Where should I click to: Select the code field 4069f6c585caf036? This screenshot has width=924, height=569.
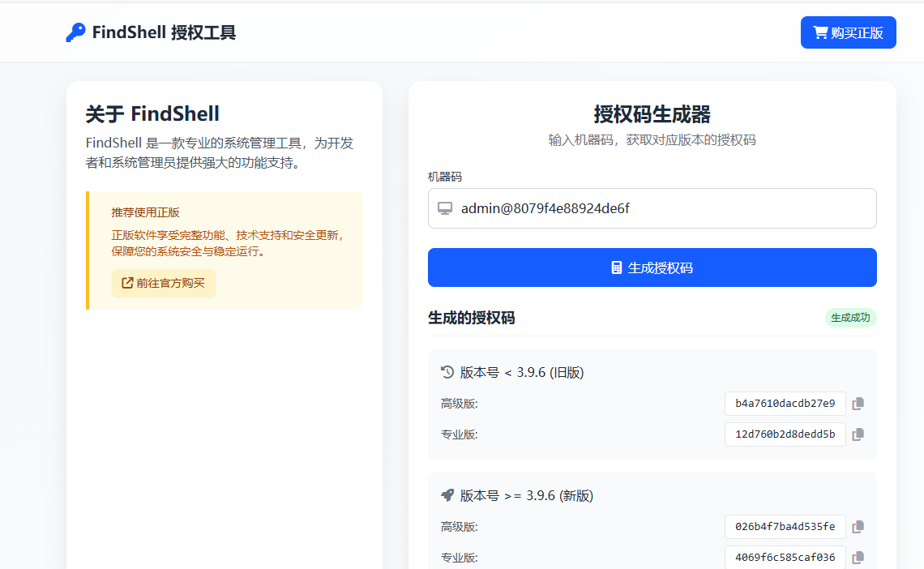coord(785,557)
